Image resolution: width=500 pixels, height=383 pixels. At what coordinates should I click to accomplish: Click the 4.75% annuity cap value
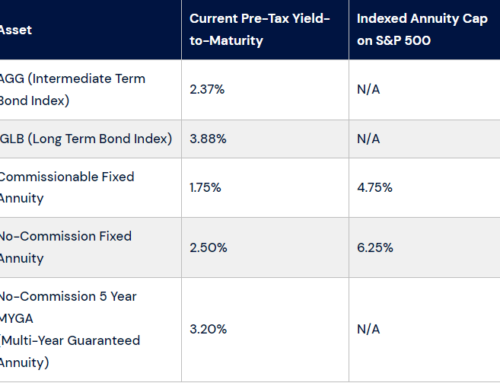[375, 187]
